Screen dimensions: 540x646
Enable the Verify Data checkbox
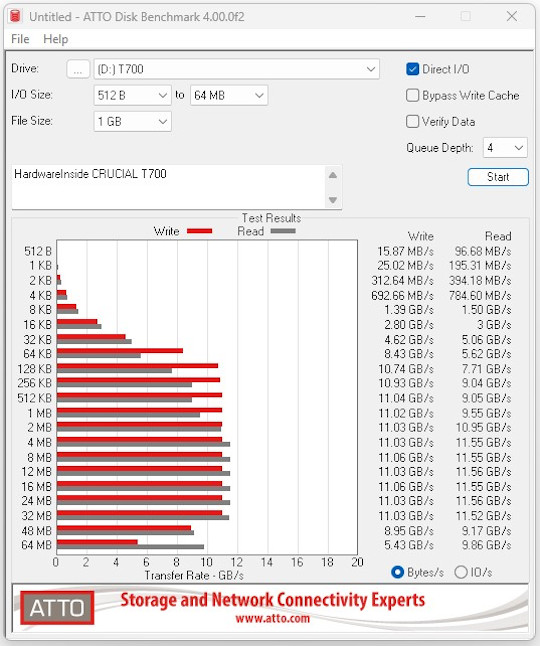(412, 122)
